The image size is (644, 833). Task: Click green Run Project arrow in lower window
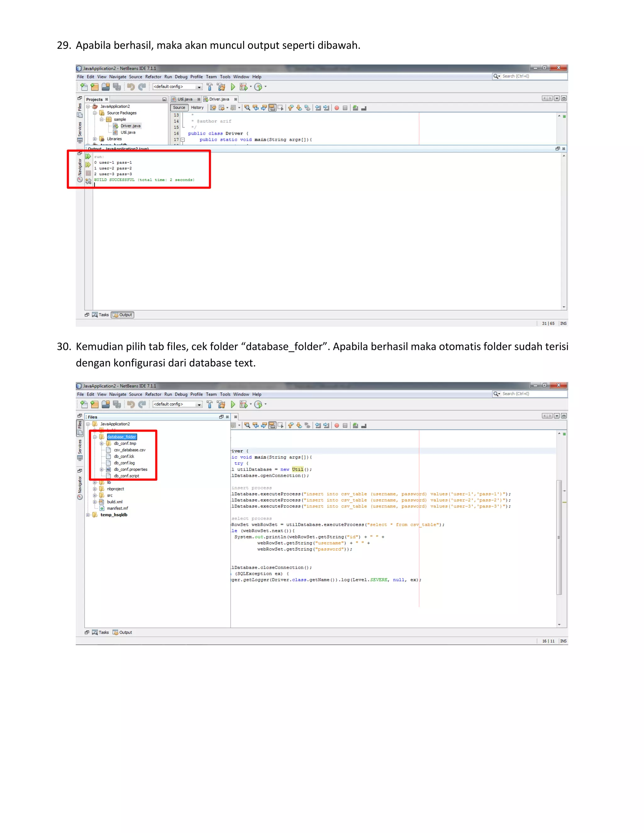click(x=233, y=404)
